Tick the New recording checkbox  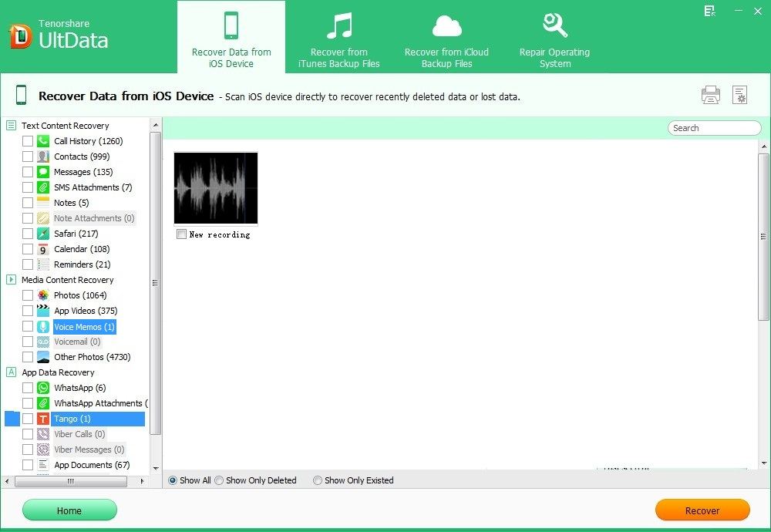181,234
